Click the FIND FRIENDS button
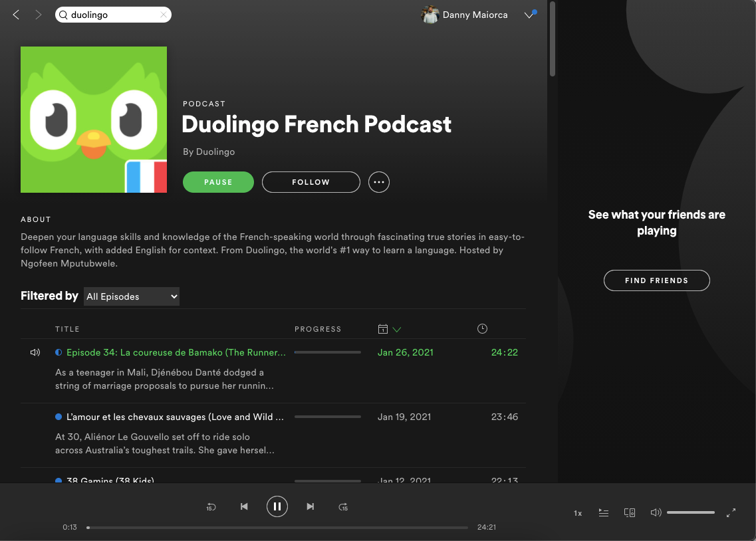Viewport: 756px width, 541px height. click(x=656, y=280)
